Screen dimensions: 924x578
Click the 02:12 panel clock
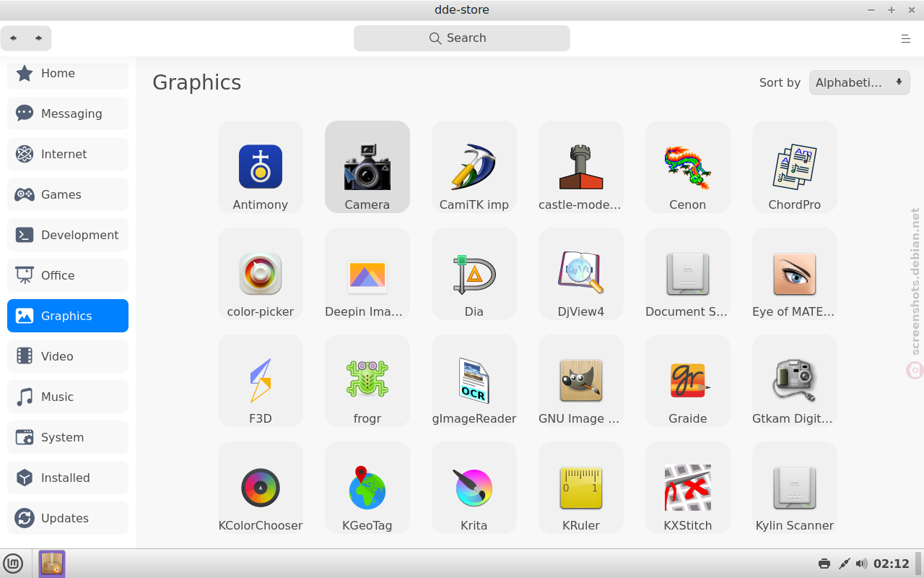pos(892,564)
